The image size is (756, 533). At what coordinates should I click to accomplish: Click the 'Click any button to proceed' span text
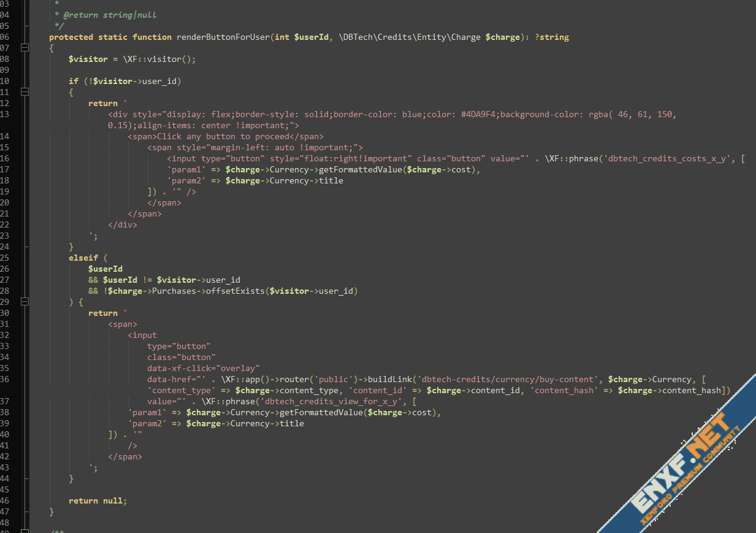[x=225, y=136]
